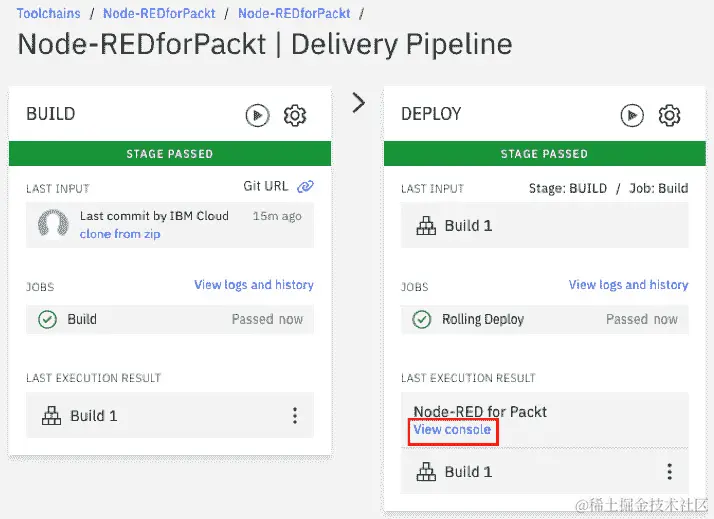714x519 pixels.
Task: Open second Node-REDforPackt breadcrumb link
Action: (x=294, y=13)
